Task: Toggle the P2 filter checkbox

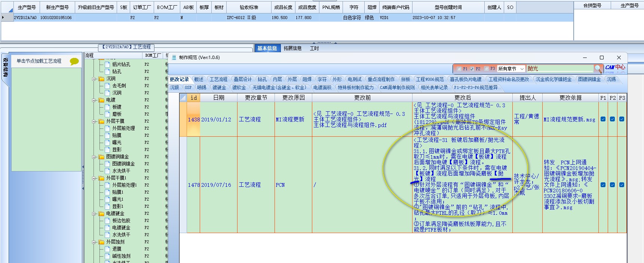Action: click(x=472, y=69)
